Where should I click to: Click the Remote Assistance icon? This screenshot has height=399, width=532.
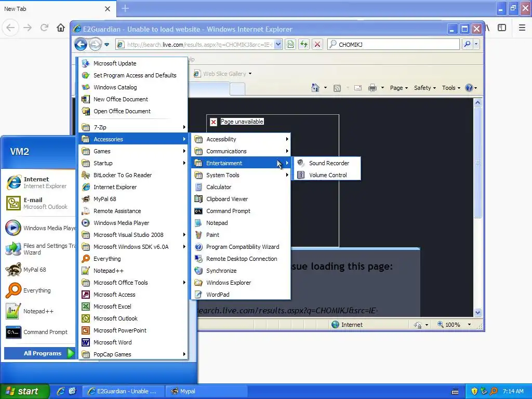point(86,211)
